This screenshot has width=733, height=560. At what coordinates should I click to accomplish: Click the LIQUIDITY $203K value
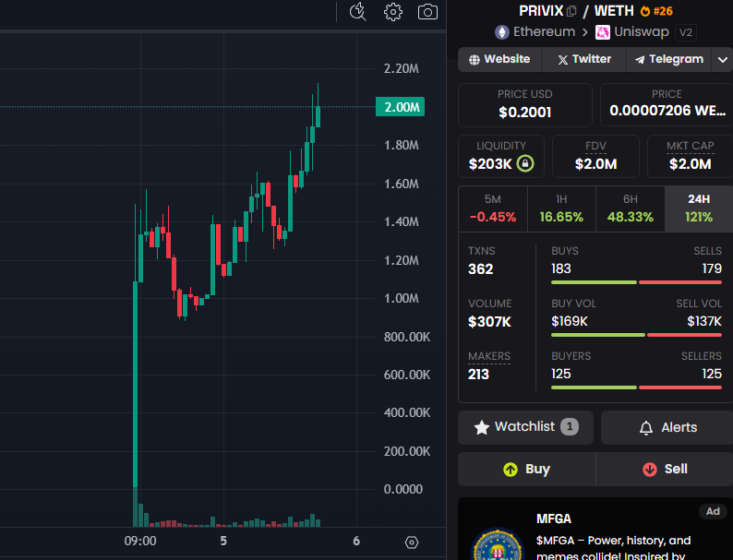(490, 164)
